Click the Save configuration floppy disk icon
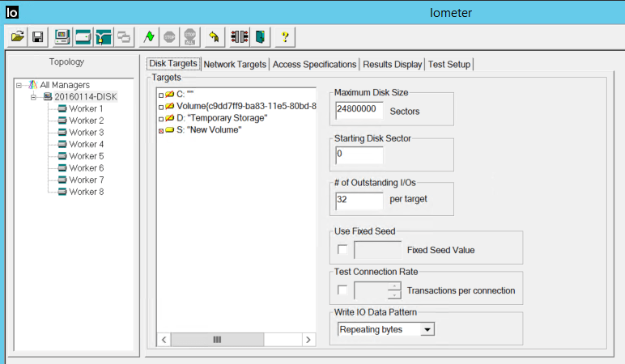625x364 pixels. 37,36
